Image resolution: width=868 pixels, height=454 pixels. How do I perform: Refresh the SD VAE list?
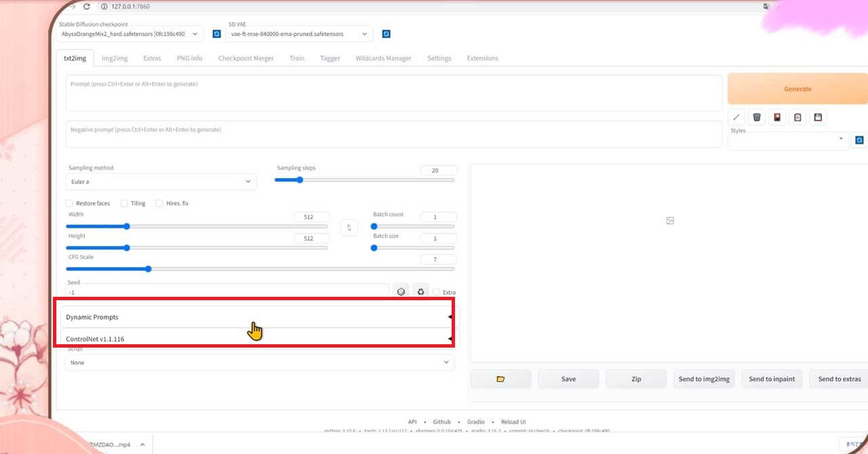(387, 34)
